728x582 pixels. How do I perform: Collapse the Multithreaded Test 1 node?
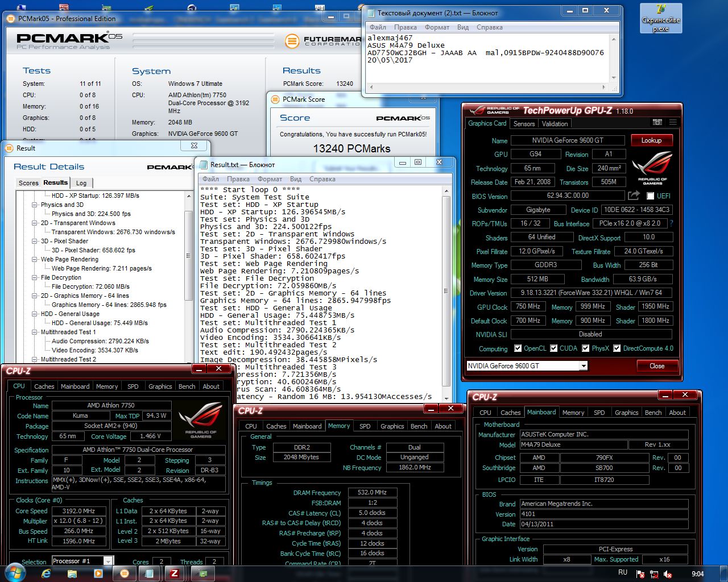pos(35,332)
